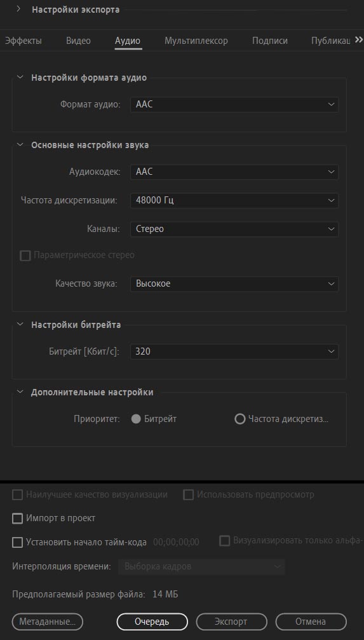
Task: Click the Экспорт button
Action: (231, 622)
